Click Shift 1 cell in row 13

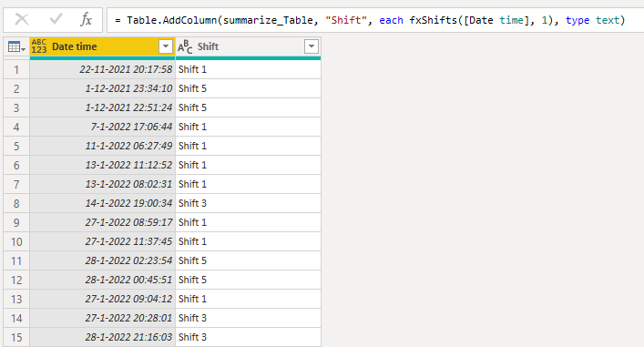click(x=248, y=299)
